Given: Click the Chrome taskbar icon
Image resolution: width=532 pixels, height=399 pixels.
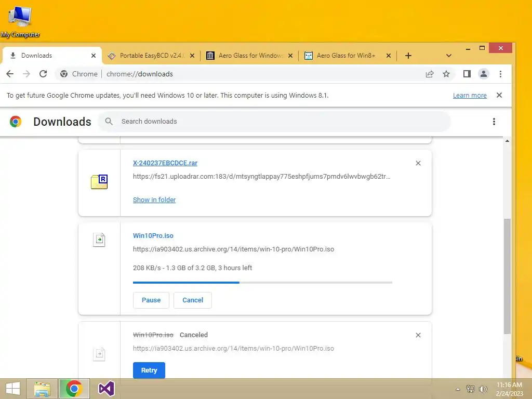Looking at the screenshot, I should tap(74, 389).
